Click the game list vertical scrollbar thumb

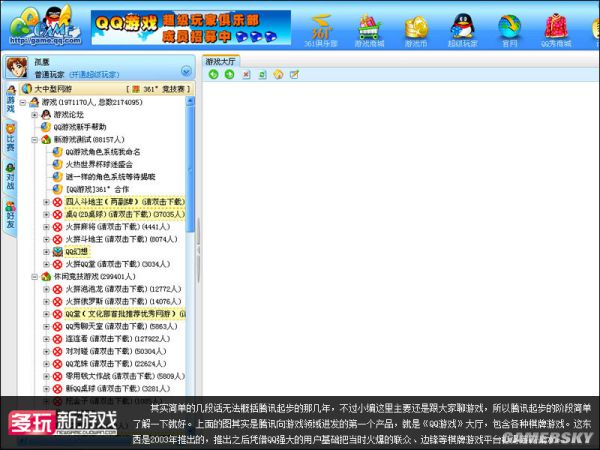(x=190, y=169)
